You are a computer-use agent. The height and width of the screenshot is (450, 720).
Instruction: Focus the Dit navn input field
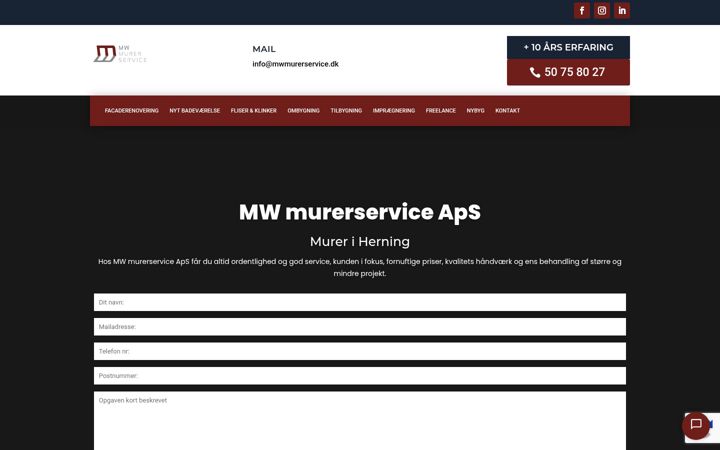(360, 302)
